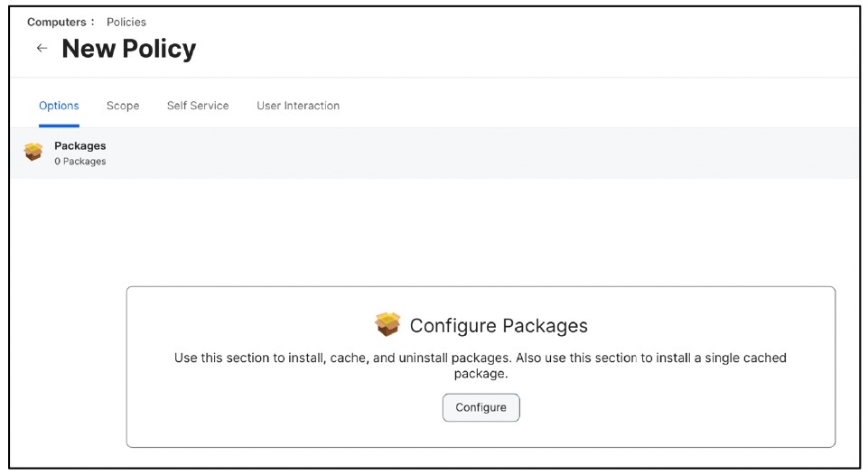868x475 pixels.
Task: Open the Computers breadcrumb
Action: [57, 23]
